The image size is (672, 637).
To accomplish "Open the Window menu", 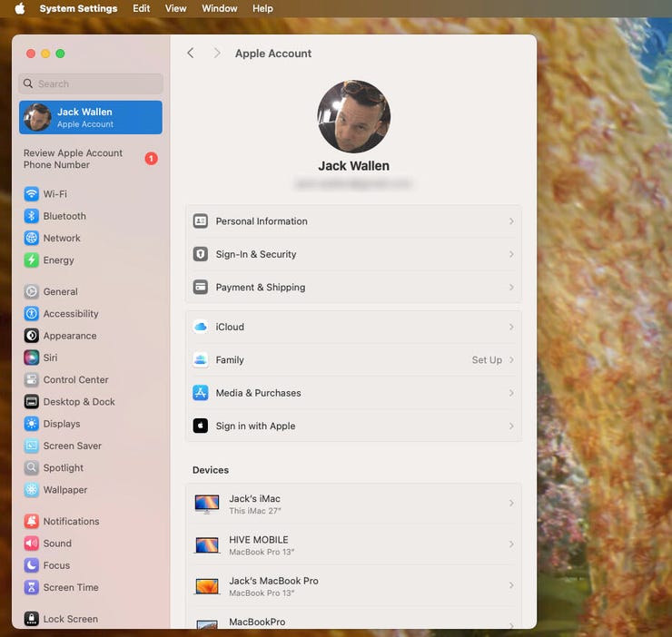I will pos(220,8).
